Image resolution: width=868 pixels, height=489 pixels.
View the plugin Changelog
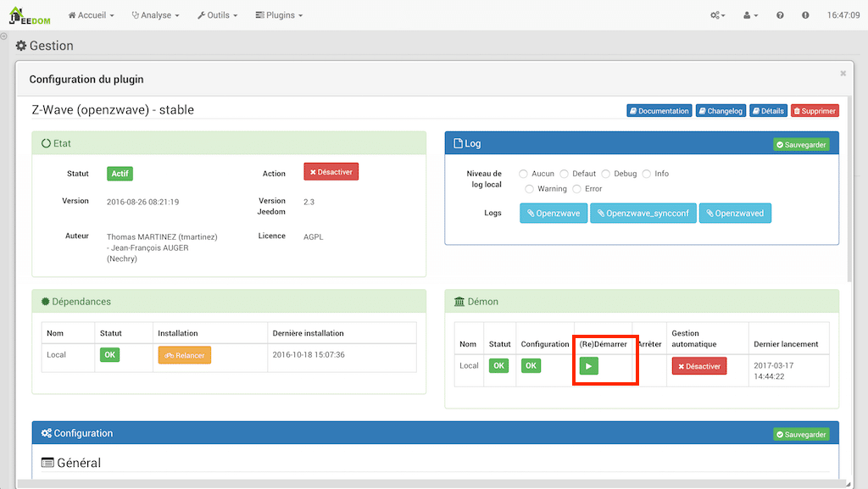[x=720, y=111]
